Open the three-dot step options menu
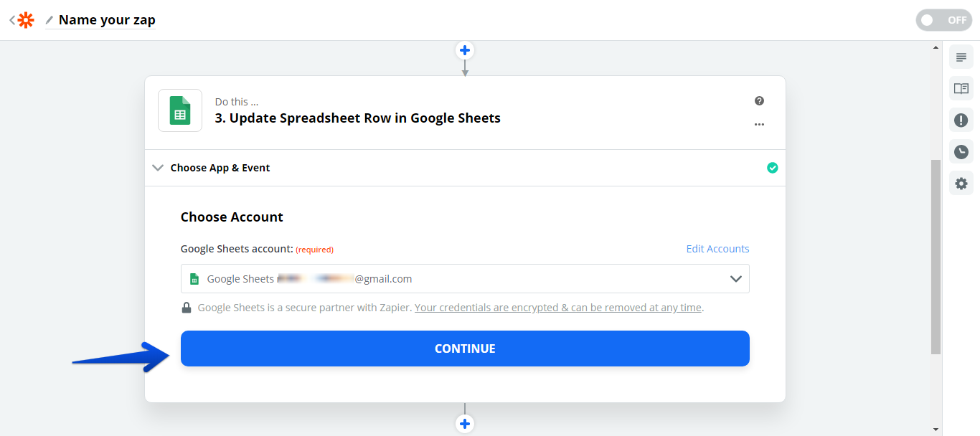This screenshot has height=436, width=980. point(759,125)
